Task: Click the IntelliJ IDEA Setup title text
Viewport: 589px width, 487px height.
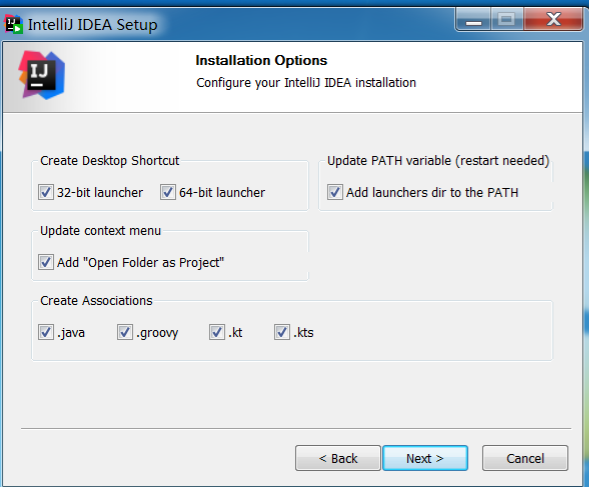Action: point(93,25)
